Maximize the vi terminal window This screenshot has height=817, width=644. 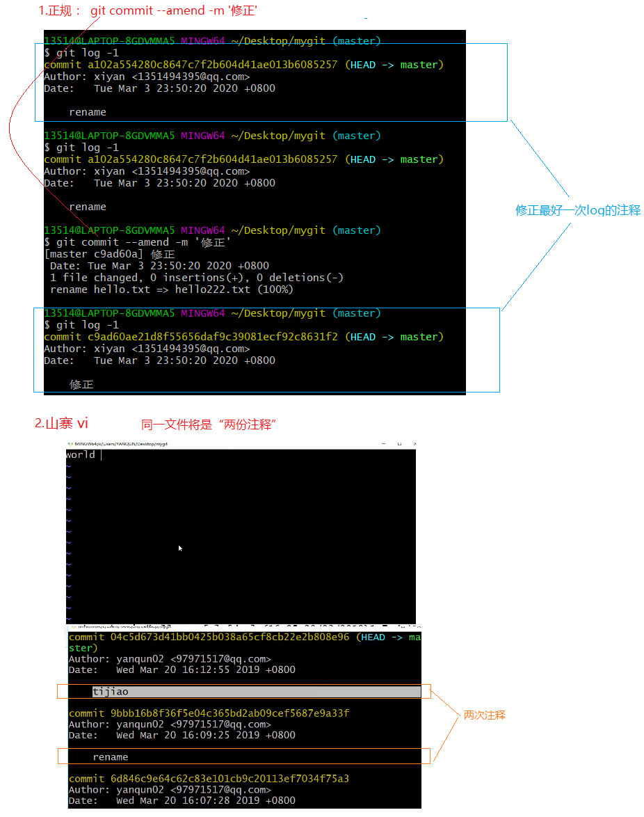tap(399, 443)
